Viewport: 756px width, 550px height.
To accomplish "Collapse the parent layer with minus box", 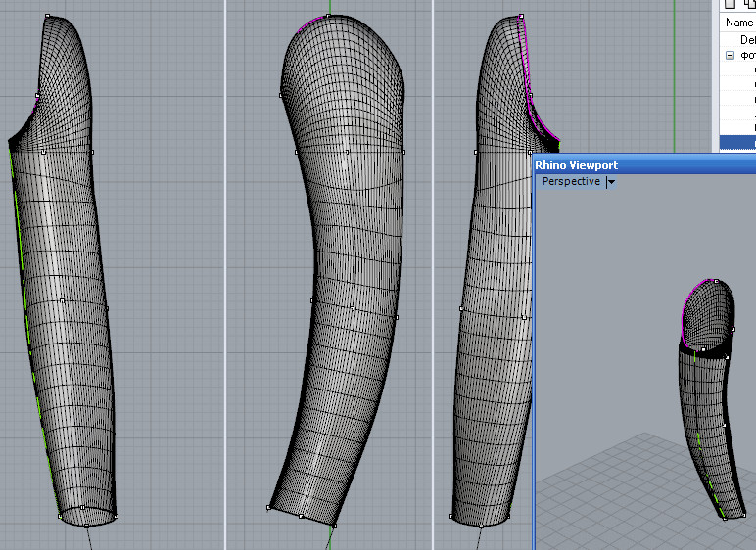I will tap(730, 56).
